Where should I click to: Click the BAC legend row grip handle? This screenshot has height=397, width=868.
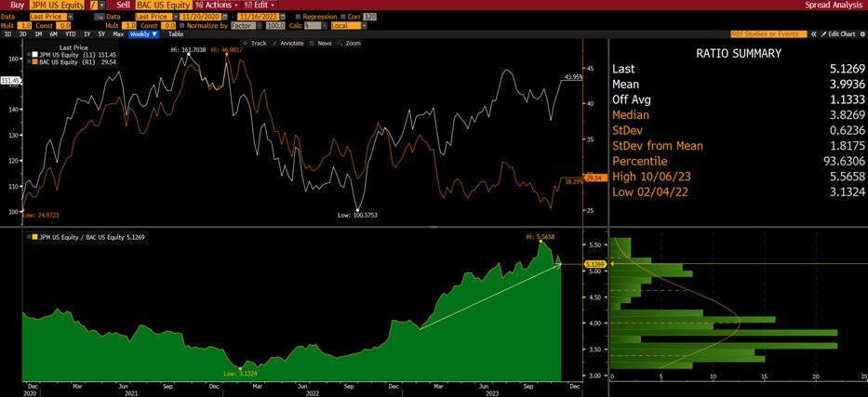[x=29, y=62]
